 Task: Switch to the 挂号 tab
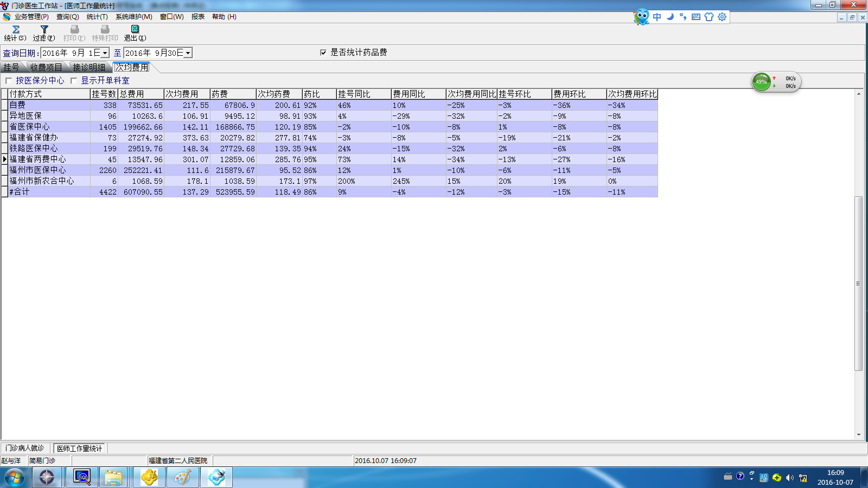point(11,67)
